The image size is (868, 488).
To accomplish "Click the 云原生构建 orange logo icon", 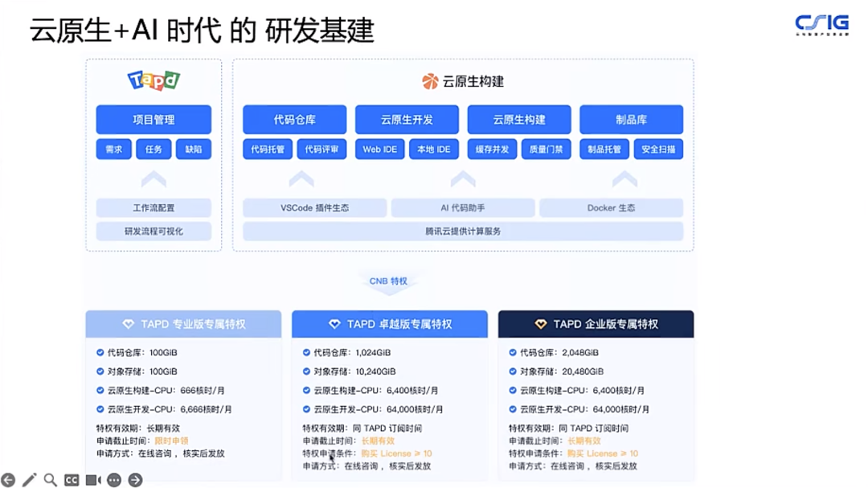I will pyautogui.click(x=430, y=81).
